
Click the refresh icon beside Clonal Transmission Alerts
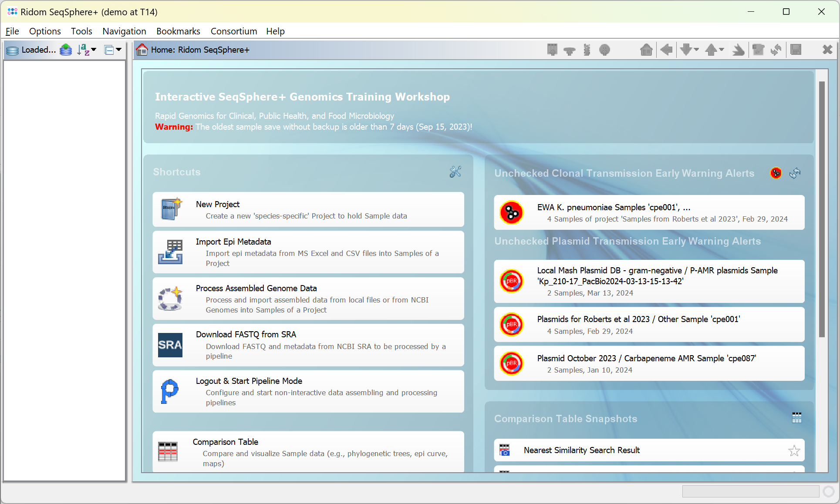[x=795, y=173]
